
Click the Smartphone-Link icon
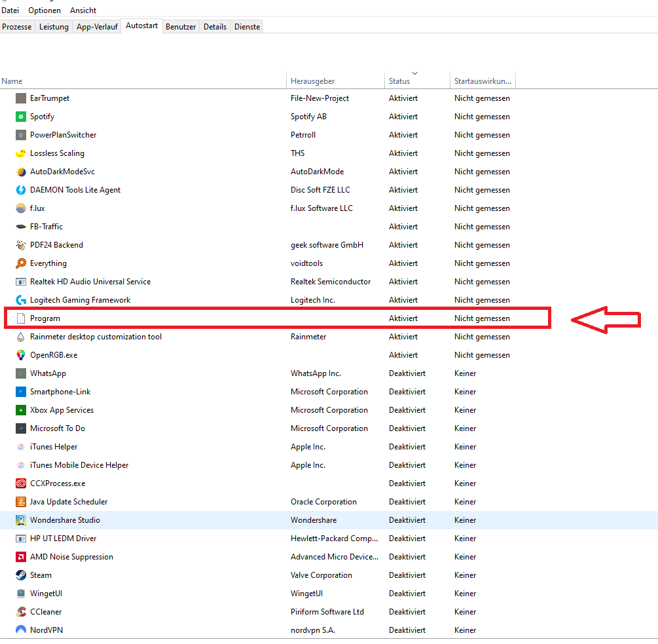(20, 392)
